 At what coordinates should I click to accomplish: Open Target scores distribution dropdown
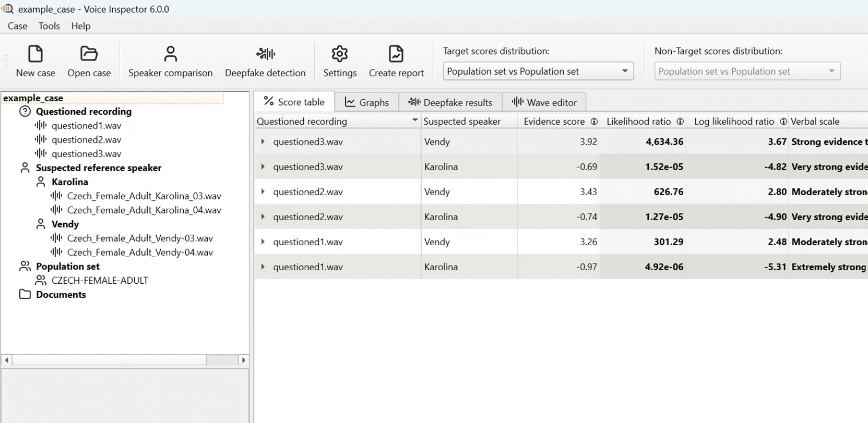coord(538,71)
